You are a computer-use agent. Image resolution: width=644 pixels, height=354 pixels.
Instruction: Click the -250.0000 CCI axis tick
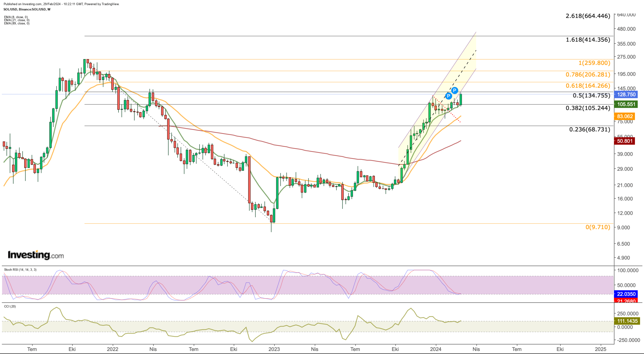(628, 340)
